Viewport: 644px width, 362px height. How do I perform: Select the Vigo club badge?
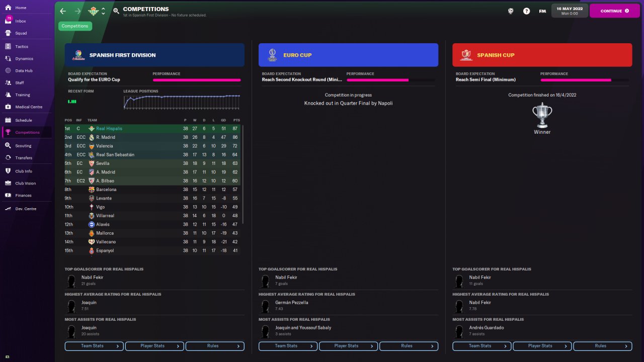pos(92,207)
